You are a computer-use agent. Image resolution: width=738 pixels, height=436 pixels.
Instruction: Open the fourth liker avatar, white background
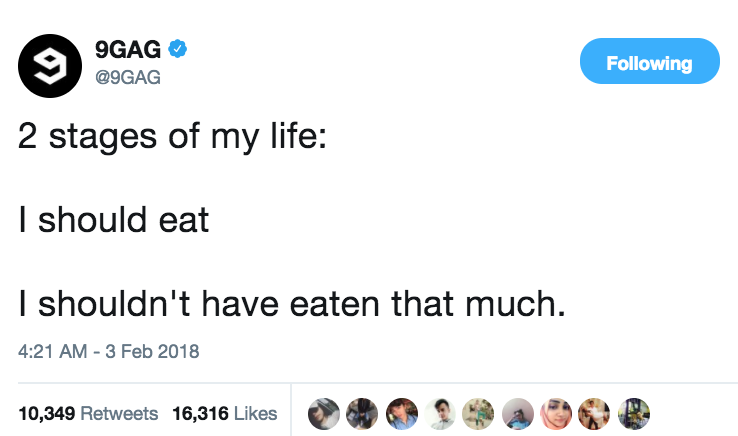[x=439, y=412]
